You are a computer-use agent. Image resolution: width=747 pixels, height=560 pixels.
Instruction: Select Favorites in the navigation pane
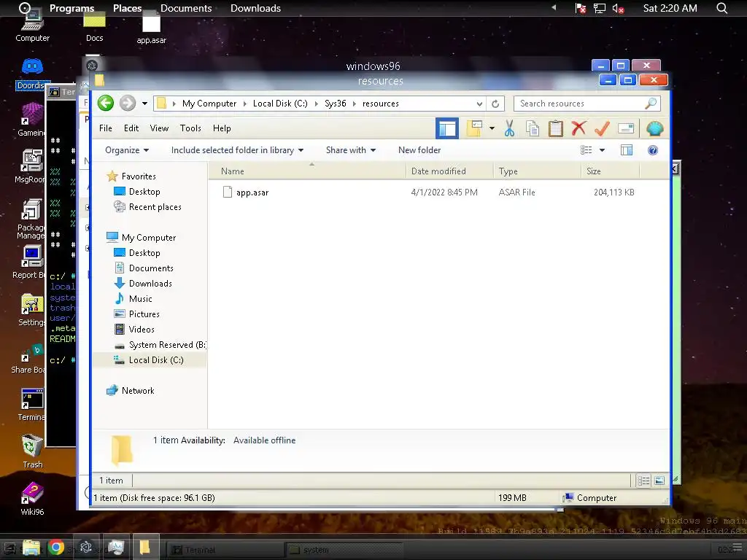click(x=138, y=176)
